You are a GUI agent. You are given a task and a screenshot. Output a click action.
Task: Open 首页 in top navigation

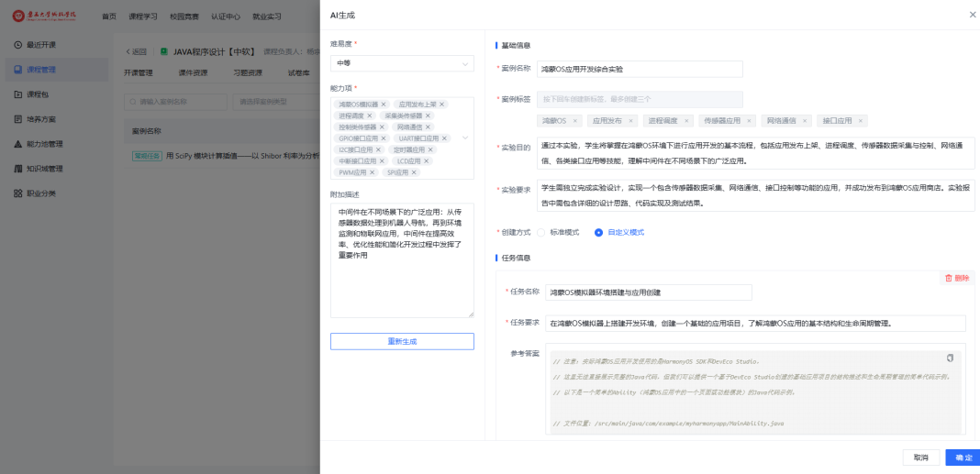click(109, 17)
